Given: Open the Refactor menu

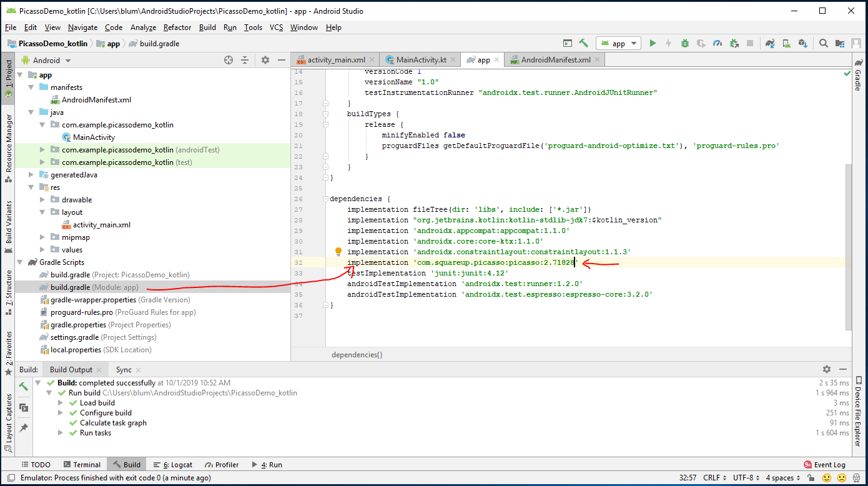Looking at the screenshot, I should 177,27.
